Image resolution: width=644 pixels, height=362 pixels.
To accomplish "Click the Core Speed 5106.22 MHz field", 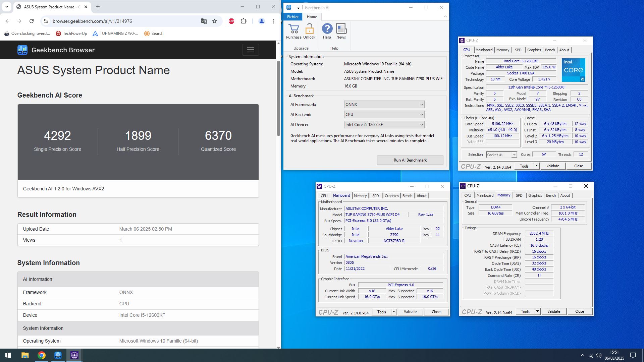I will [502, 124].
